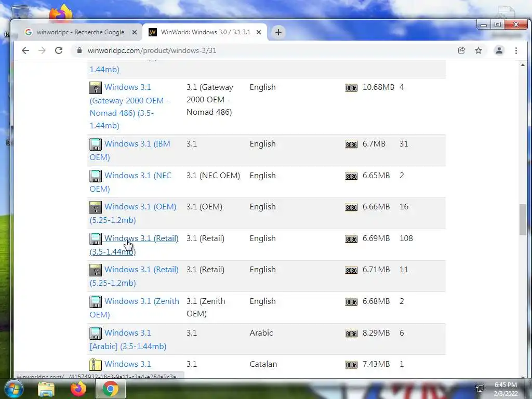This screenshot has width=532, height=399.
Task: Open Windows 3.1 (IBM OEM) link
Action: (130, 150)
